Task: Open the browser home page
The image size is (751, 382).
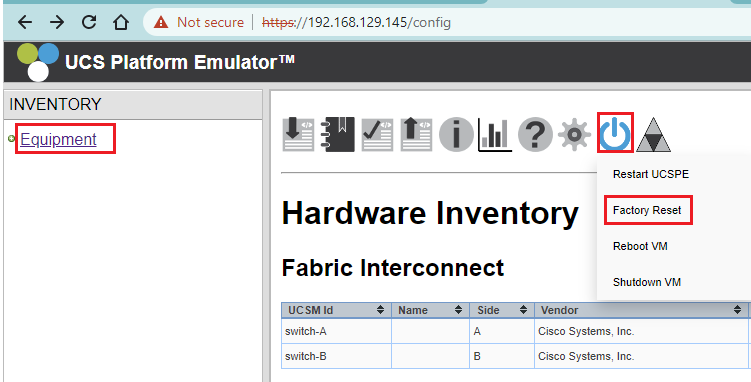Action: 121,22
